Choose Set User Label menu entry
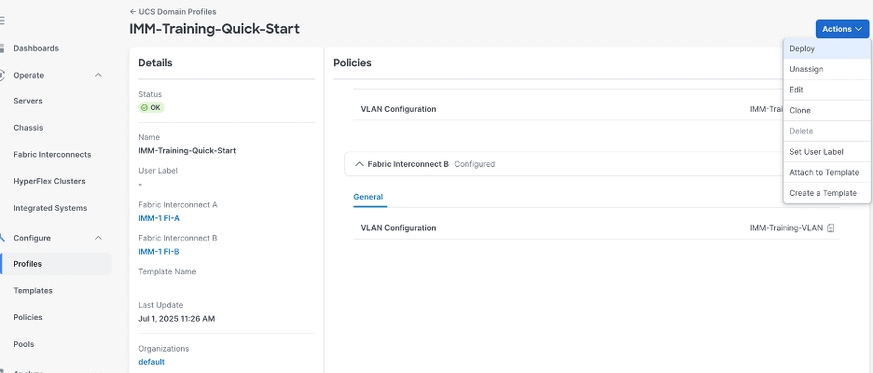The width and height of the screenshot is (873, 373). coord(826,151)
